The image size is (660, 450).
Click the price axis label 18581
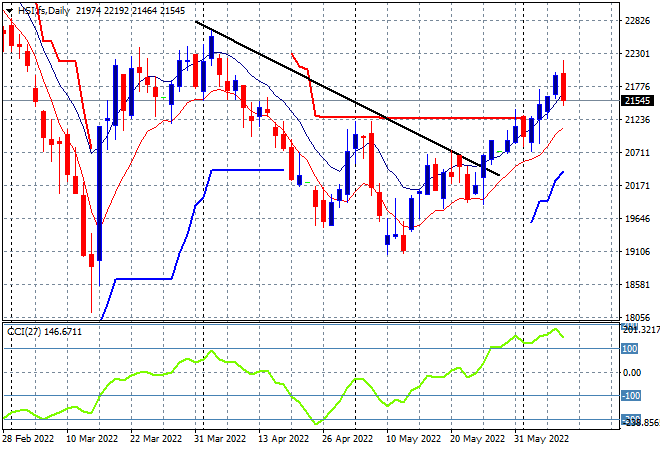(x=637, y=285)
